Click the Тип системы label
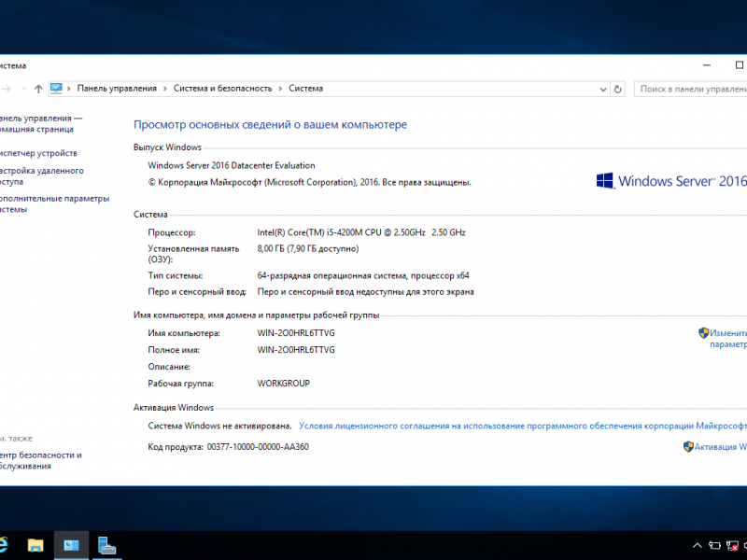This screenshot has height=560, width=747. click(176, 275)
